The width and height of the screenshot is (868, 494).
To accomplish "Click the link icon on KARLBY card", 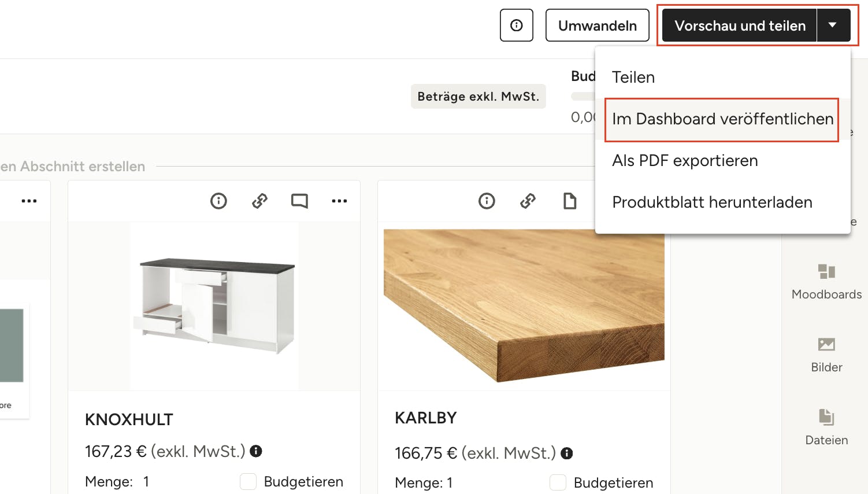I will point(528,201).
